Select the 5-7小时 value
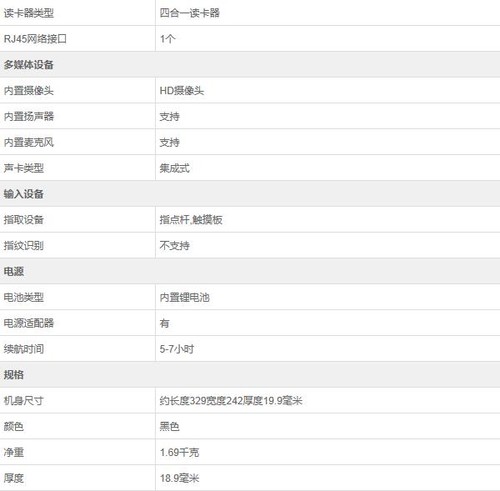500x491 pixels. [x=177, y=349]
